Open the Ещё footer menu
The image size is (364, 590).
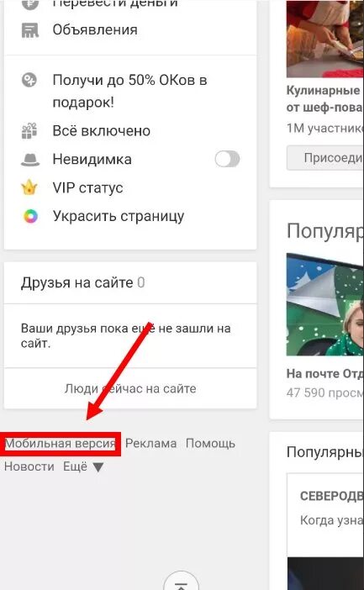(76, 466)
